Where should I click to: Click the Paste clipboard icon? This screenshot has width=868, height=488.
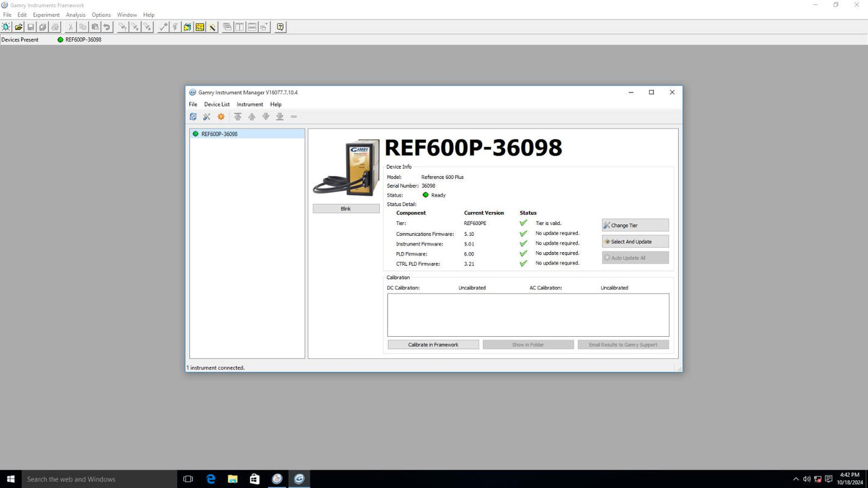pyautogui.click(x=95, y=27)
